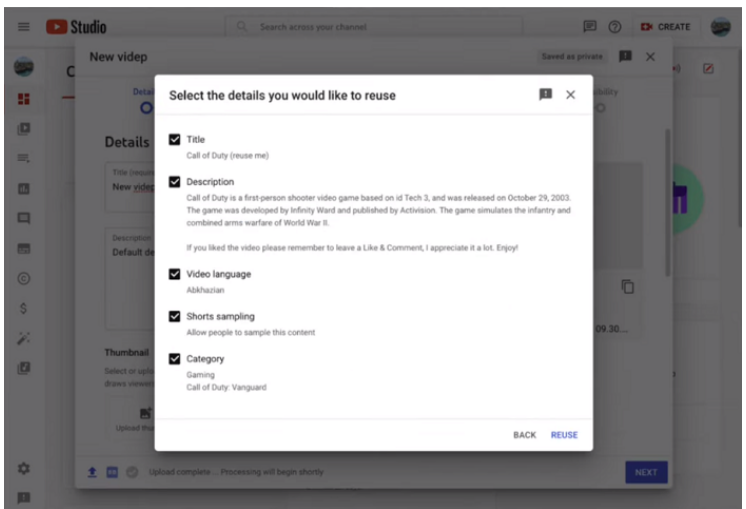Click the 'Gaming' category value
This screenshot has height=509, width=746.
click(200, 375)
